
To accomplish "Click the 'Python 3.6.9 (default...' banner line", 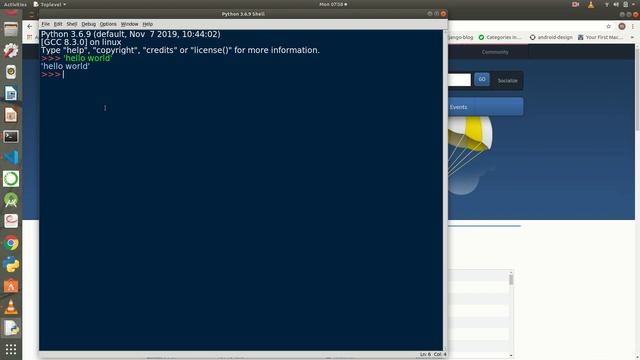I will point(131,34).
